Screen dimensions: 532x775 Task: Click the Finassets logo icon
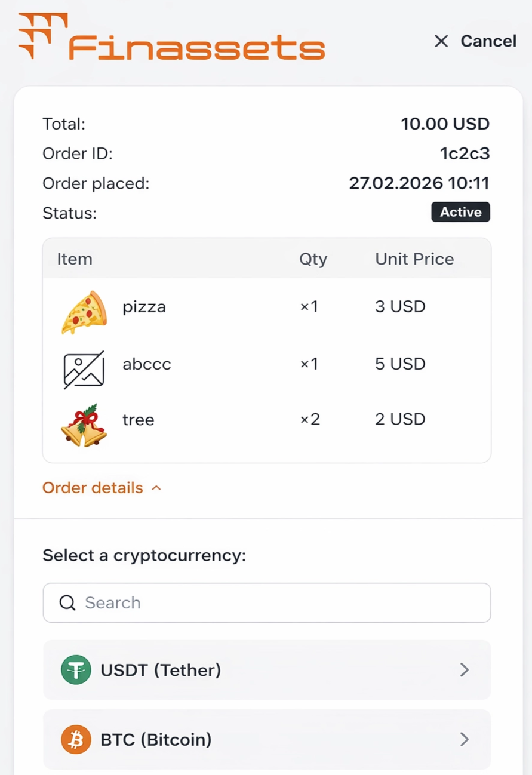click(42, 35)
